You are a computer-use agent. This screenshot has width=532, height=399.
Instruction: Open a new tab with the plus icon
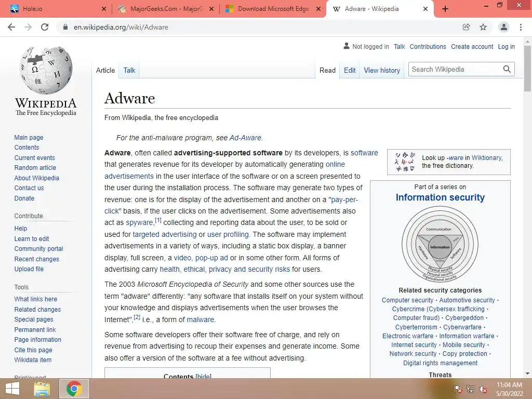(x=445, y=9)
